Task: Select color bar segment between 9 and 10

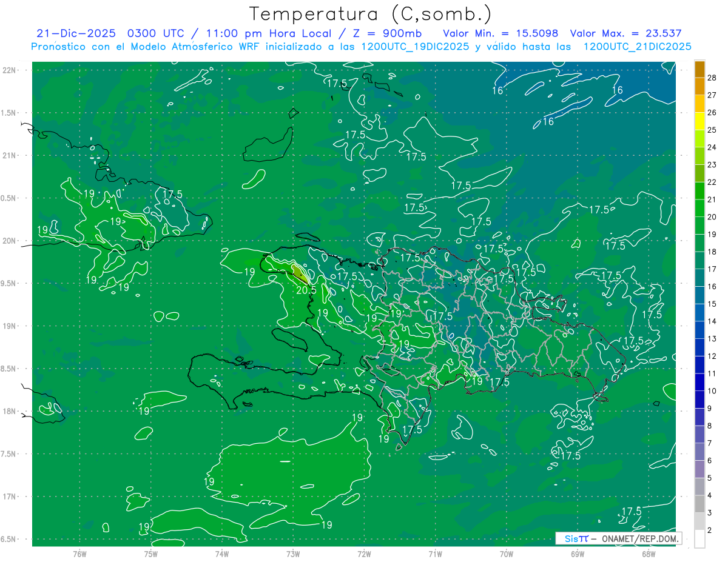Action: tap(699, 400)
